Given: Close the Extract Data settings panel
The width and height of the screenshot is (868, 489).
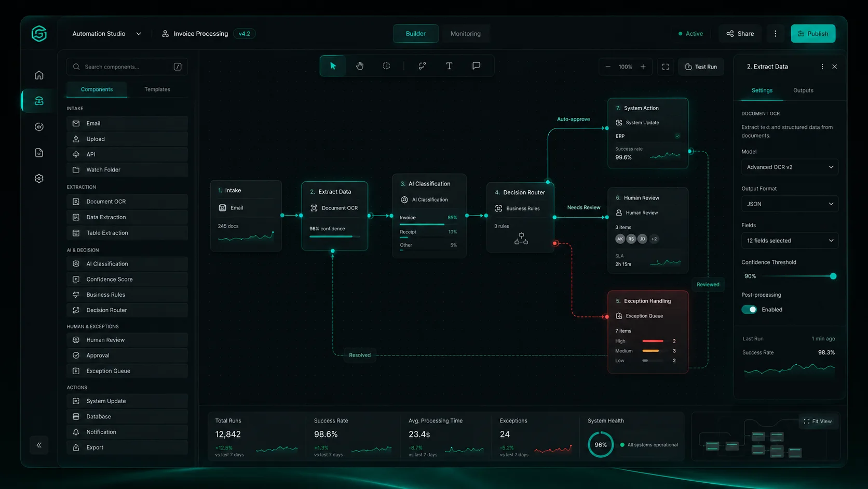Looking at the screenshot, I should (x=835, y=67).
